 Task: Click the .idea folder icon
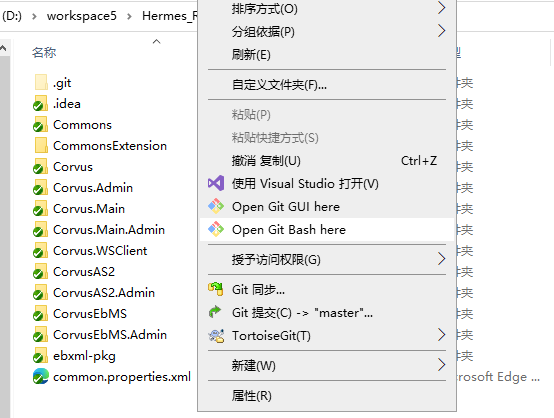click(41, 104)
